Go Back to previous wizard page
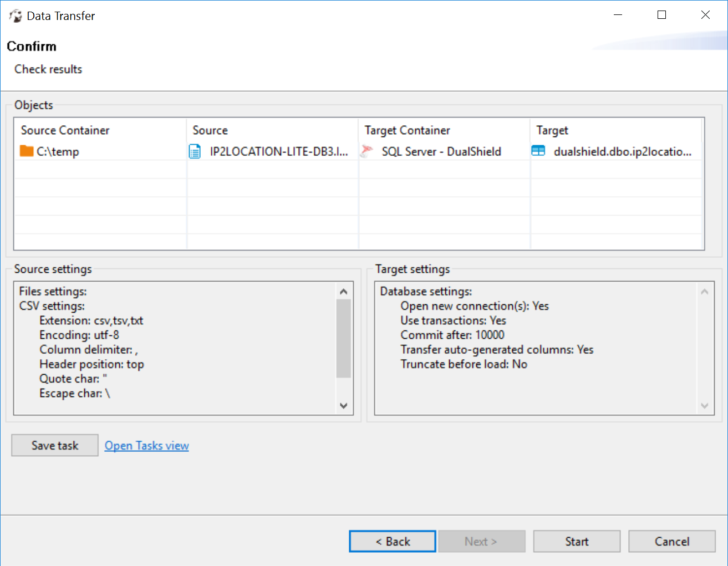 [x=393, y=542]
